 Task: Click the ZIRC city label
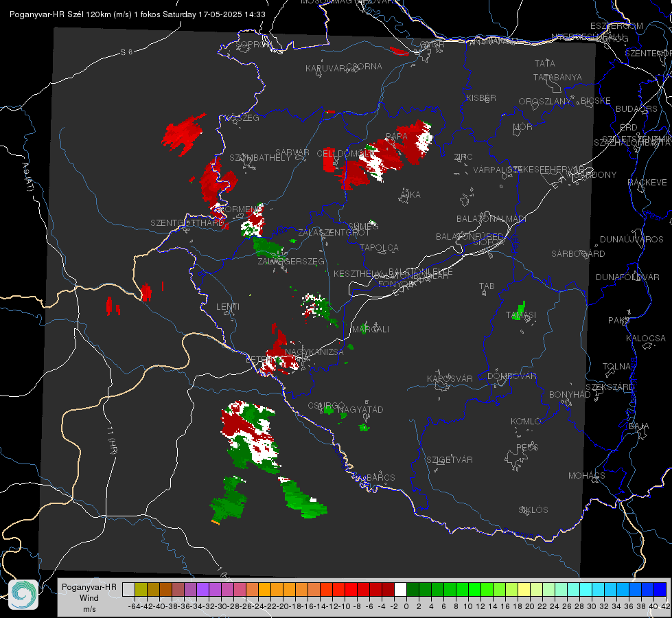(x=463, y=157)
